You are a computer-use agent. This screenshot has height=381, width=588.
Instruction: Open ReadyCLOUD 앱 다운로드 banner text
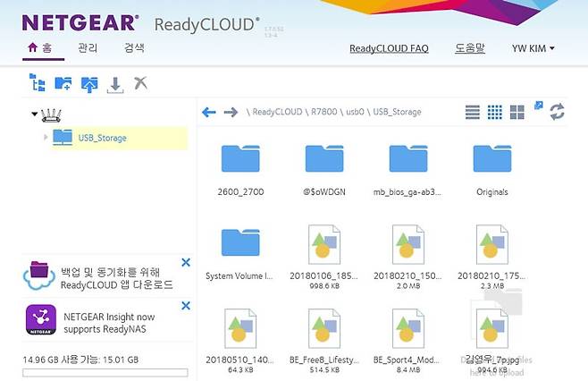116,278
